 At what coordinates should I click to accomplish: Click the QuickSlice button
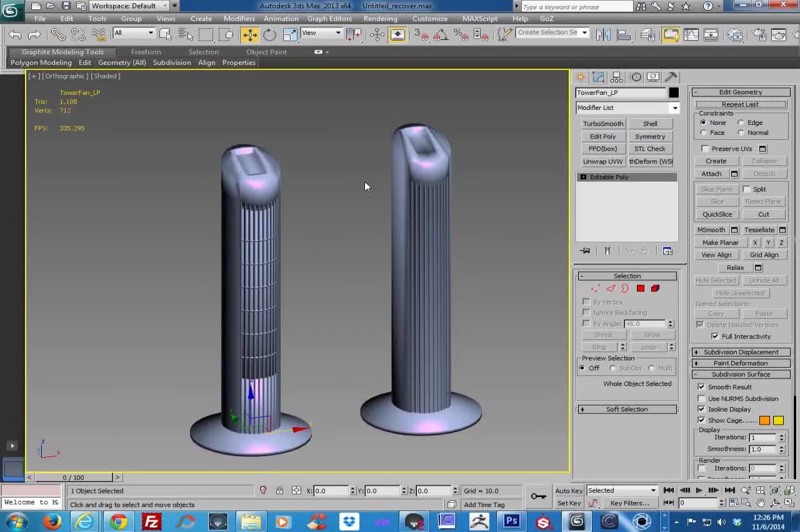[717, 215]
